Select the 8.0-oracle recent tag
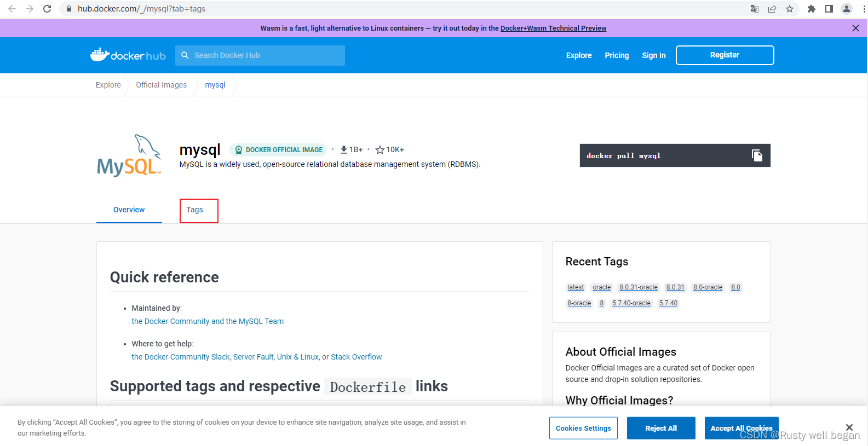868x446 pixels. click(x=708, y=287)
